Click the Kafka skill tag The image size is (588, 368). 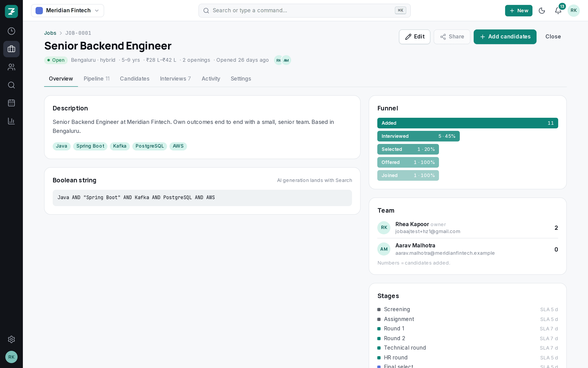(x=120, y=146)
